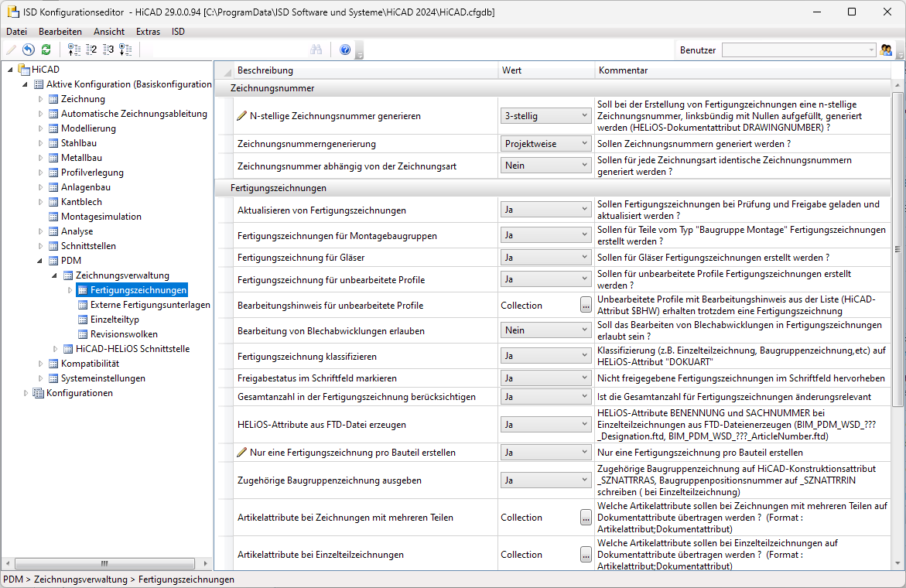Click the green refresh icon
The height and width of the screenshot is (588, 906).
46,50
